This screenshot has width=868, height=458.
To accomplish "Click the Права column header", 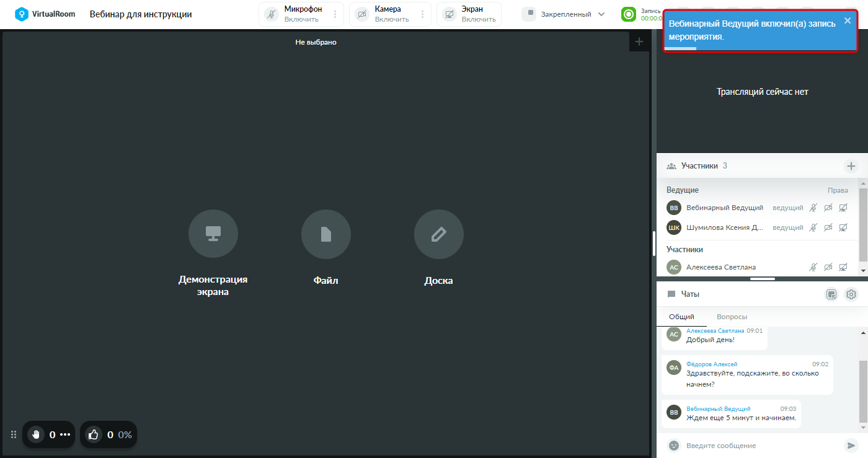I will [x=838, y=190].
